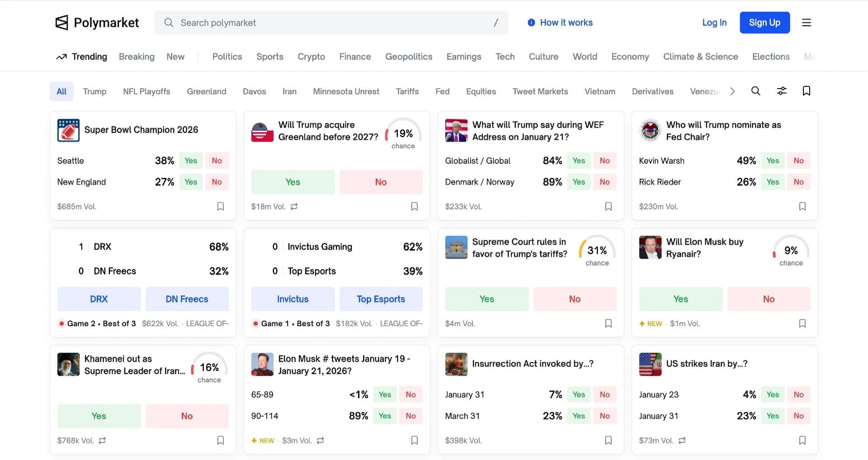Filter by NFL Playoffs topic

pos(146,91)
